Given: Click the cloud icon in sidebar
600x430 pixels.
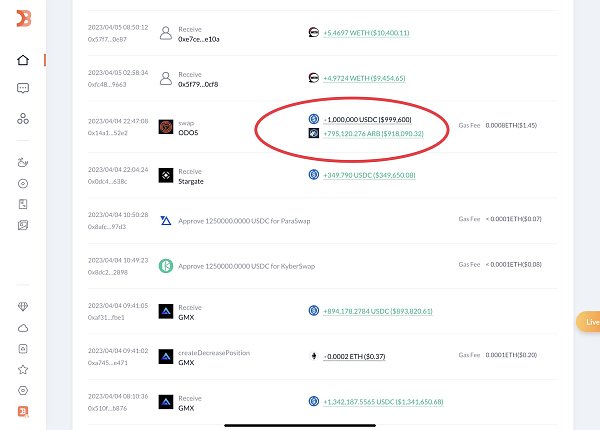Looking at the screenshot, I should coord(23,328).
